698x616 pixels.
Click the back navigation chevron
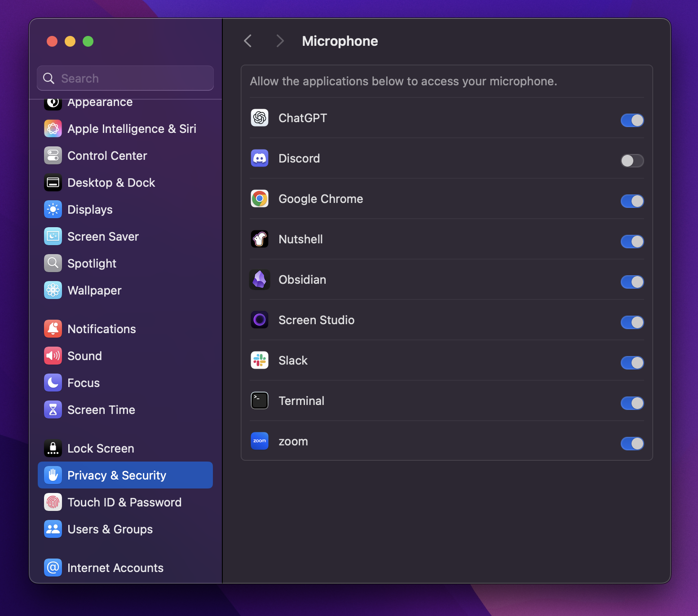tap(247, 41)
